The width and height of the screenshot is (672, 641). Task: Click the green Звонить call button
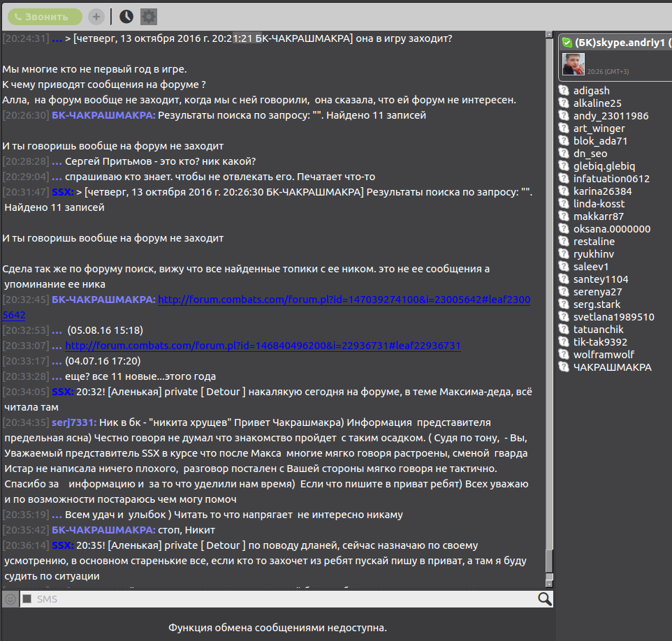45,17
